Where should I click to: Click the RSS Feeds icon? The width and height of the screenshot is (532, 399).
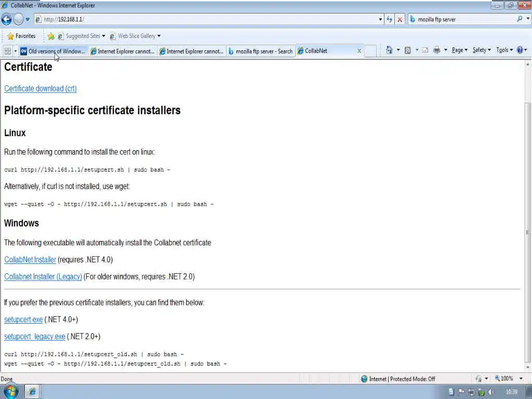tap(408, 50)
